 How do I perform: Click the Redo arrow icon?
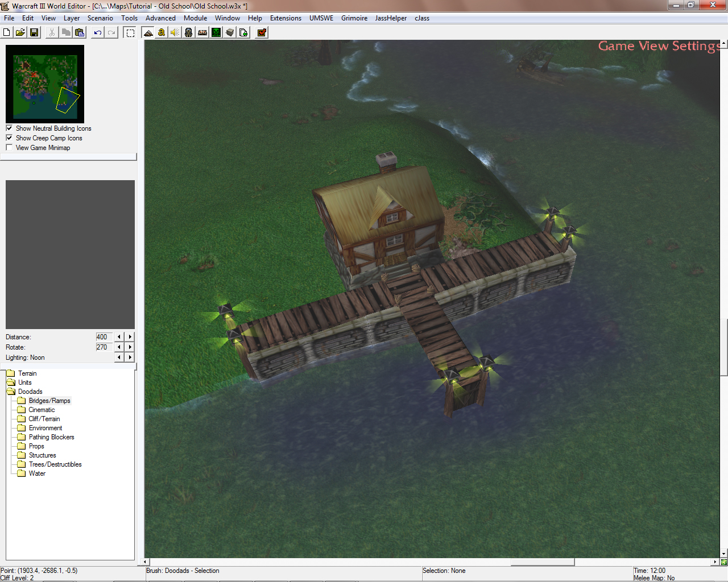click(111, 32)
